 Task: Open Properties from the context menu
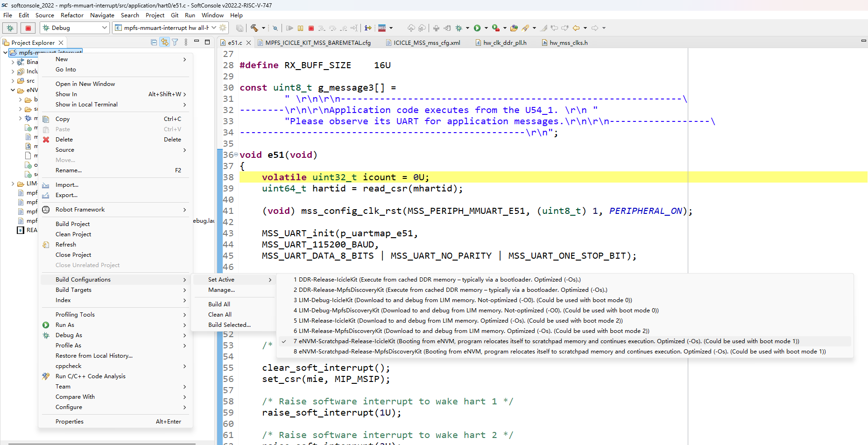pyautogui.click(x=115, y=422)
